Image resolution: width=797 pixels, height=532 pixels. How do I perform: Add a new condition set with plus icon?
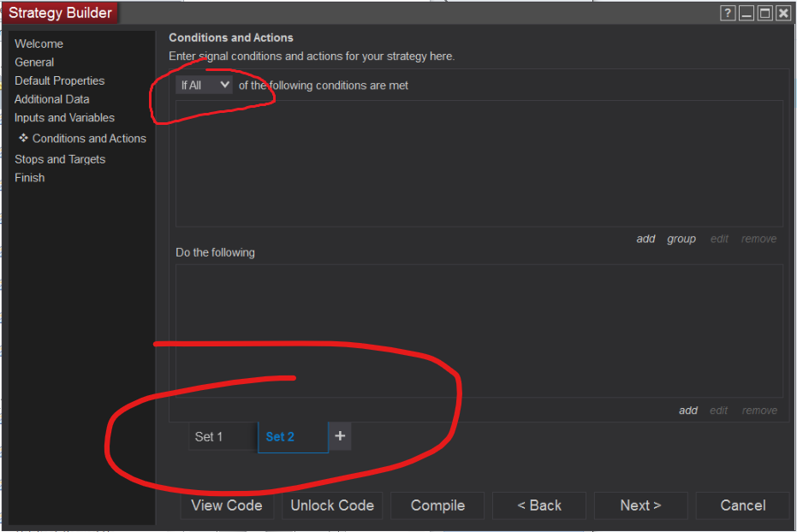[340, 436]
